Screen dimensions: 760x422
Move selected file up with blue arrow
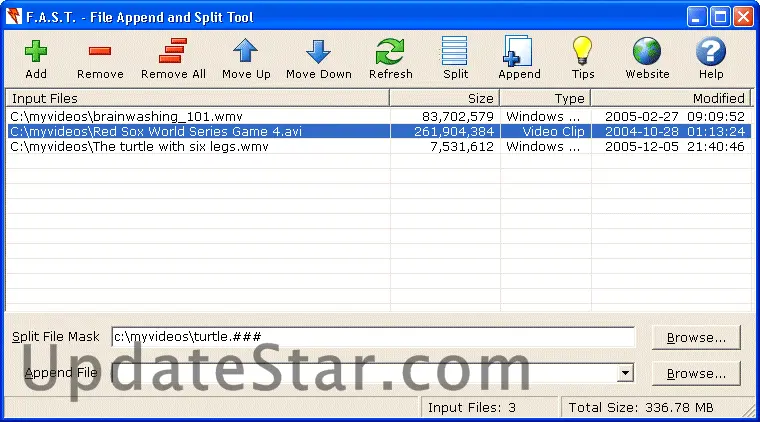245,50
